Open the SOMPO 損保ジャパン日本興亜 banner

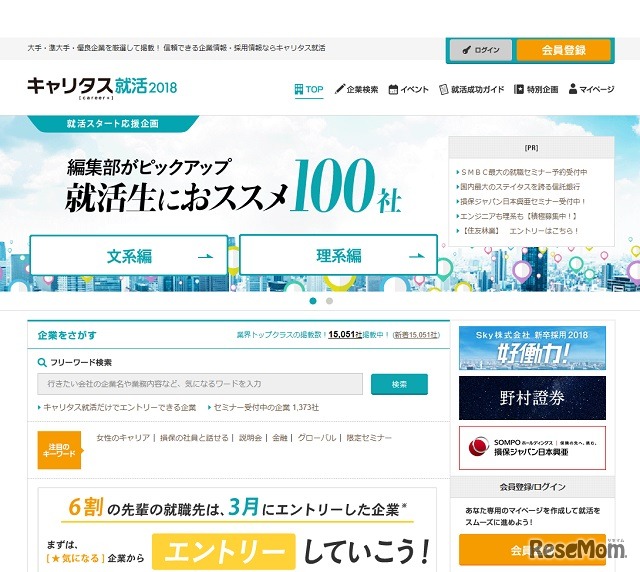coord(532,448)
